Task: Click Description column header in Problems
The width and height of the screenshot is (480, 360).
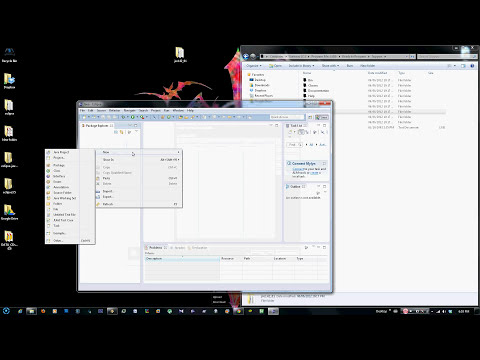Action: point(182,258)
